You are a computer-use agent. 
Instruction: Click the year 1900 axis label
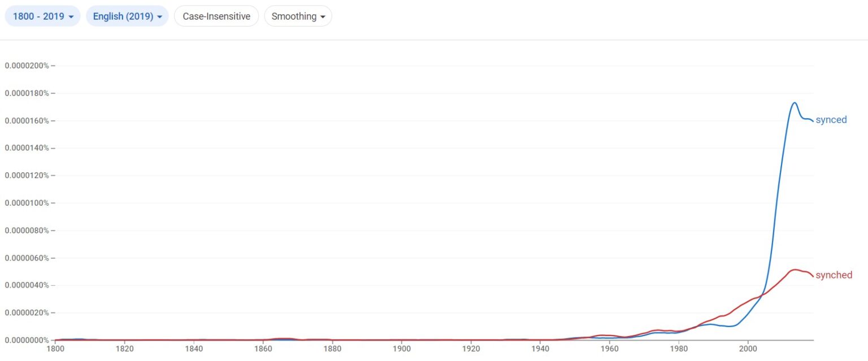click(x=402, y=349)
